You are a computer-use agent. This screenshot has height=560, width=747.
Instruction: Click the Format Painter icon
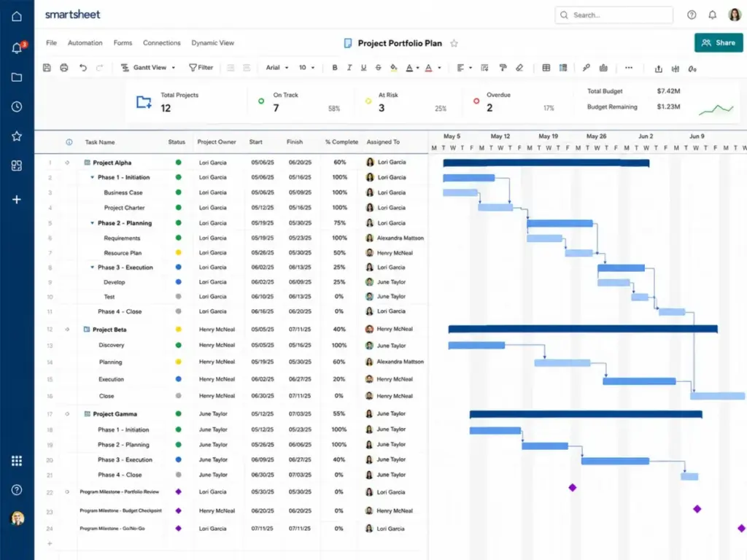click(503, 68)
